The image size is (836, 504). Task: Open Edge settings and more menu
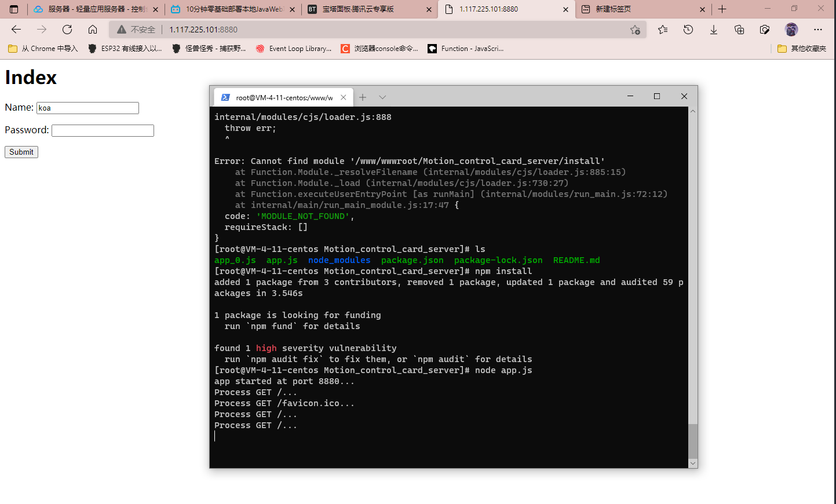tap(818, 30)
